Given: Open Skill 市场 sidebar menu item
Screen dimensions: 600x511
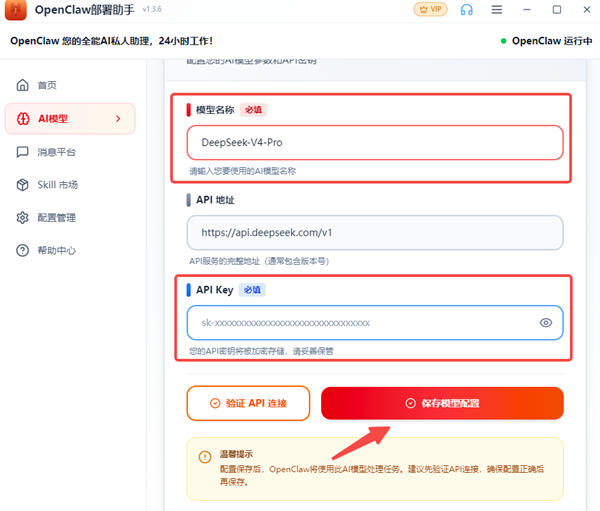Looking at the screenshot, I should click(70, 185).
